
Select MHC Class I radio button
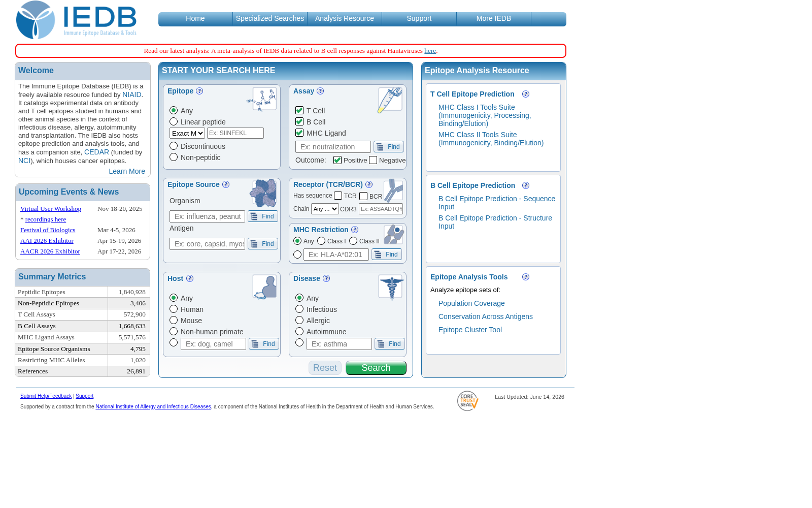(x=321, y=241)
